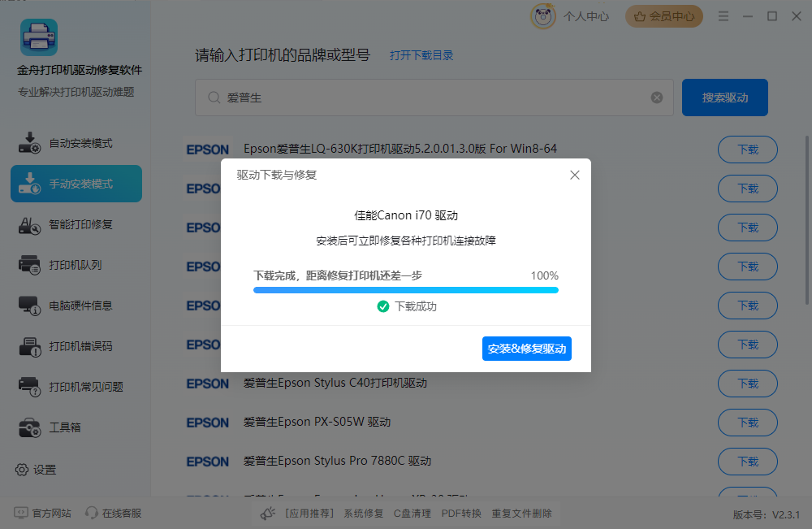Click the 在线客服 headset icon
The image size is (812, 529).
tap(92, 513)
